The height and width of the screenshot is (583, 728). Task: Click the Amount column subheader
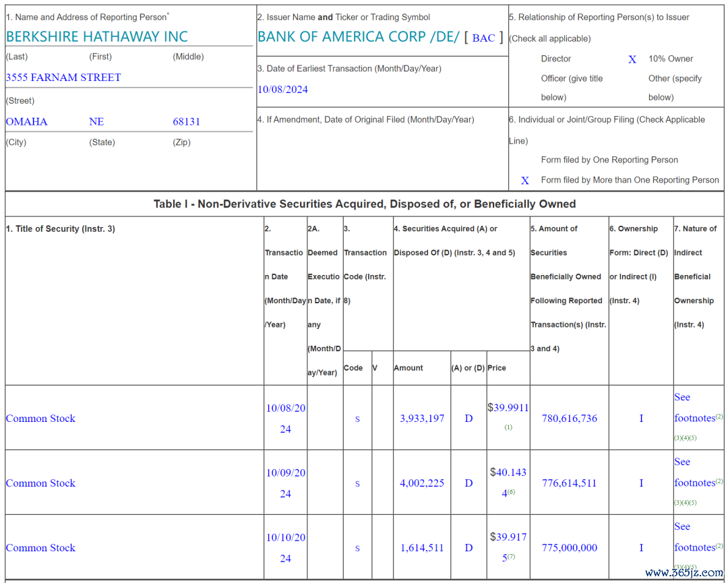(408, 368)
